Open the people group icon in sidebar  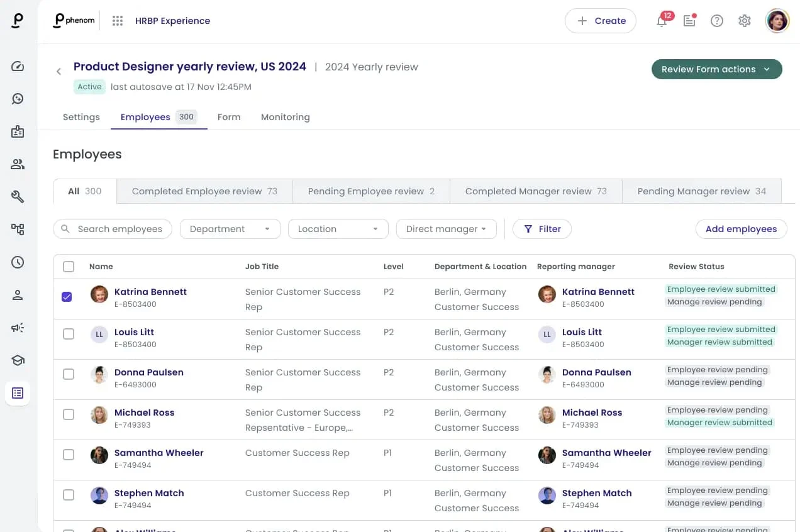[18, 164]
